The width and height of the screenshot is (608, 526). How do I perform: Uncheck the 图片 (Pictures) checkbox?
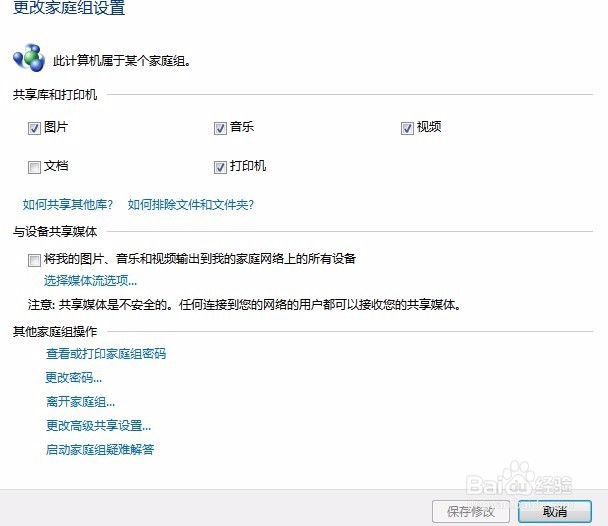(34, 128)
